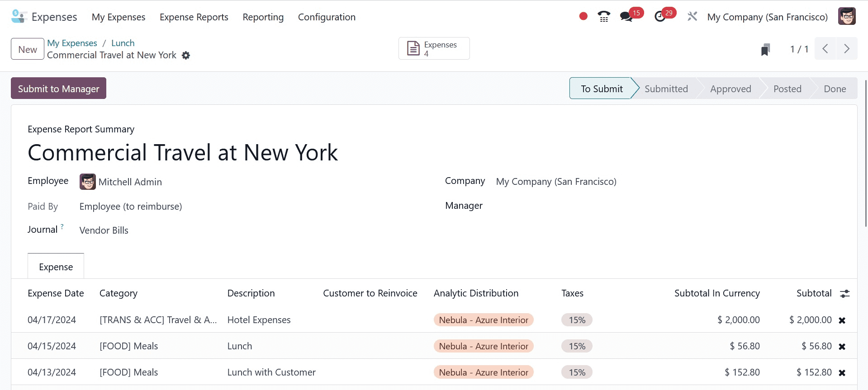Open the Expense Reports menu
Viewport: 868px width, 390px height.
[194, 17]
